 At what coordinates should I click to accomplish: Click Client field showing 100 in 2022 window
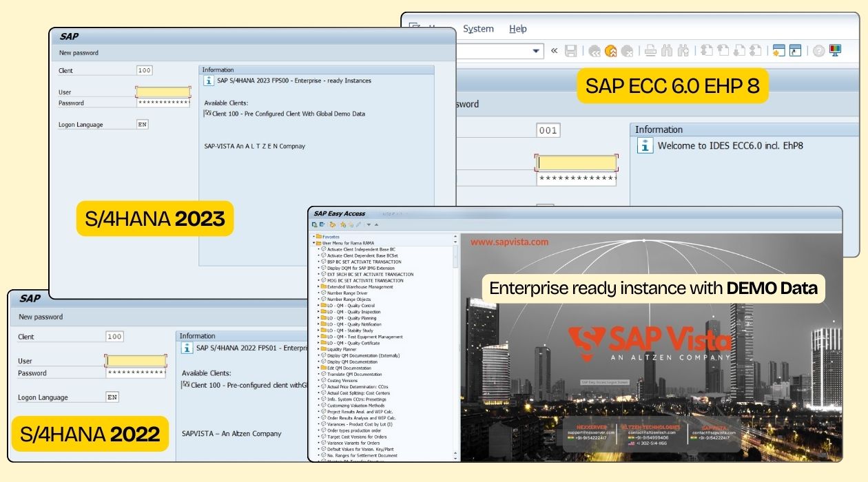tap(114, 337)
